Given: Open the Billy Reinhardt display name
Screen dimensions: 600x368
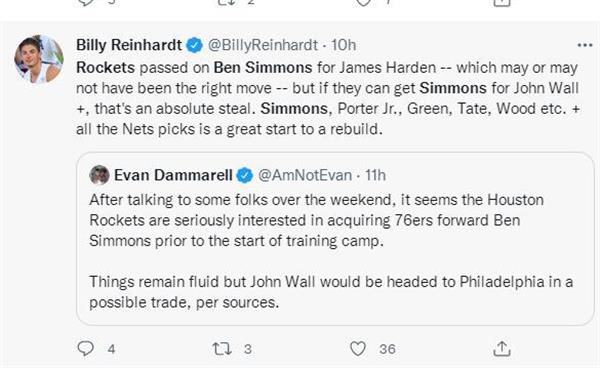Looking at the screenshot, I should pyautogui.click(x=129, y=45).
